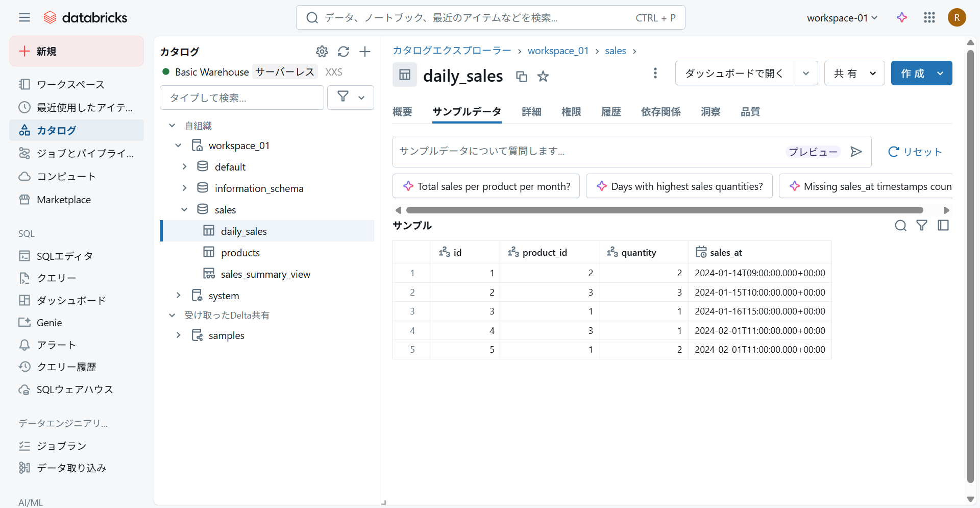This screenshot has height=508, width=980.
Task: Open the apps grid switcher
Action: point(929,18)
